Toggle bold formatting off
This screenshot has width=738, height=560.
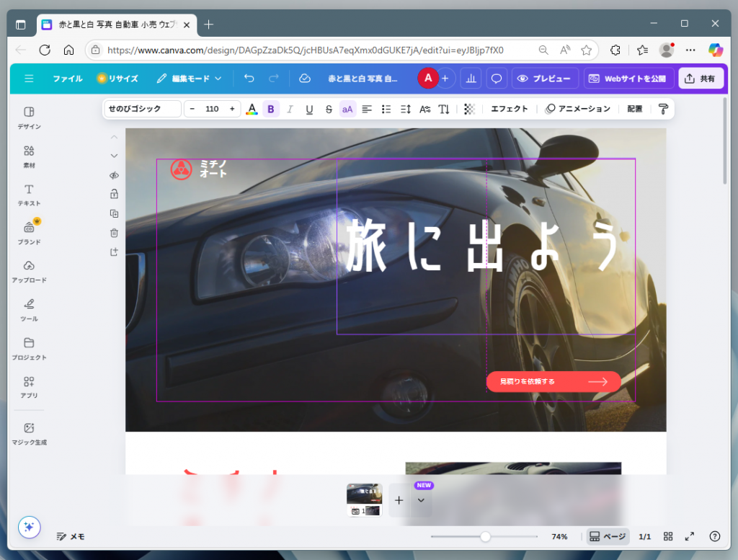click(270, 109)
